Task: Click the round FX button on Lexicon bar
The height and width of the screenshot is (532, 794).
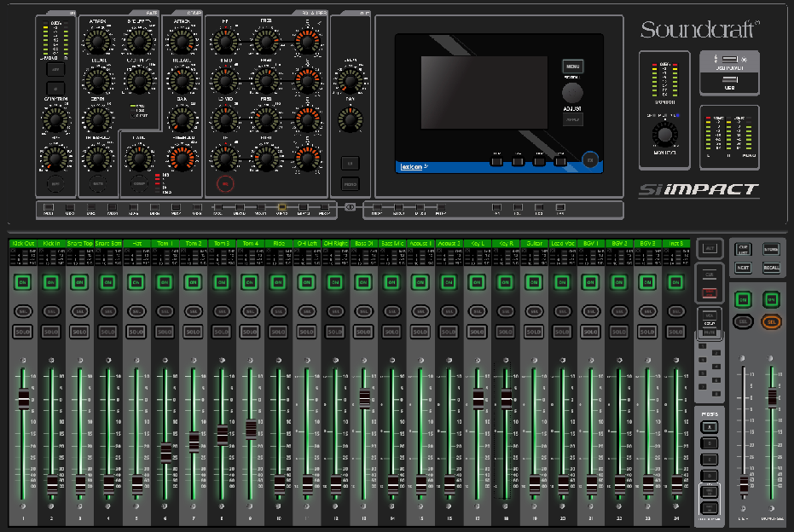Action: (x=590, y=160)
